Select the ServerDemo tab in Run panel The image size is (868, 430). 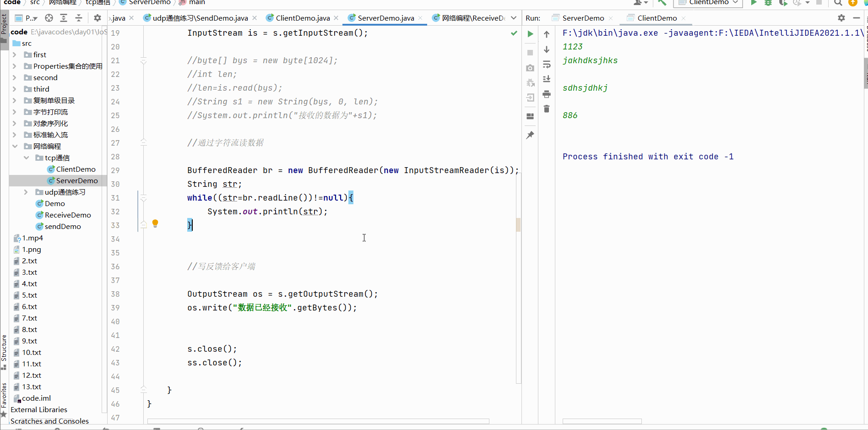[583, 18]
